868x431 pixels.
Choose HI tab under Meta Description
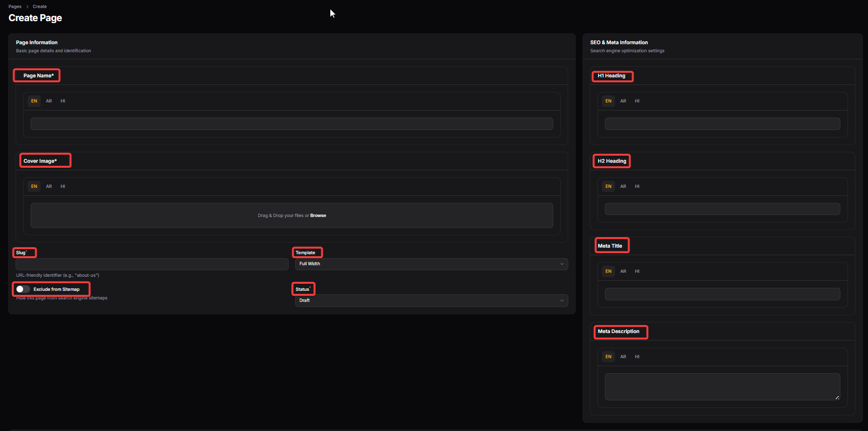click(x=637, y=357)
